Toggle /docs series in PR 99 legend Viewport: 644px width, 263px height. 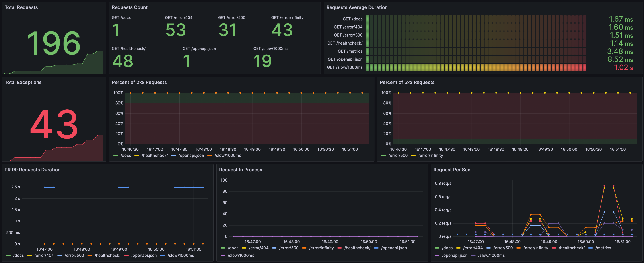point(18,256)
